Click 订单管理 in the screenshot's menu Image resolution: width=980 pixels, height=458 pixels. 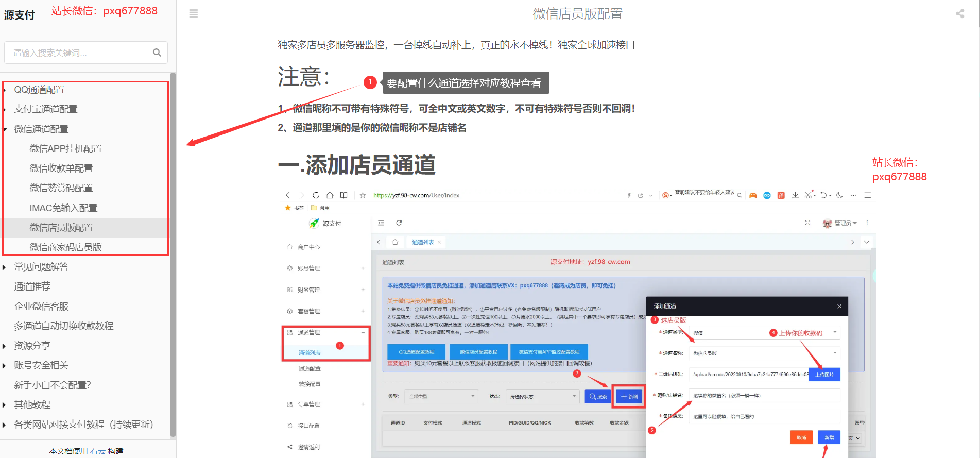[308, 404]
